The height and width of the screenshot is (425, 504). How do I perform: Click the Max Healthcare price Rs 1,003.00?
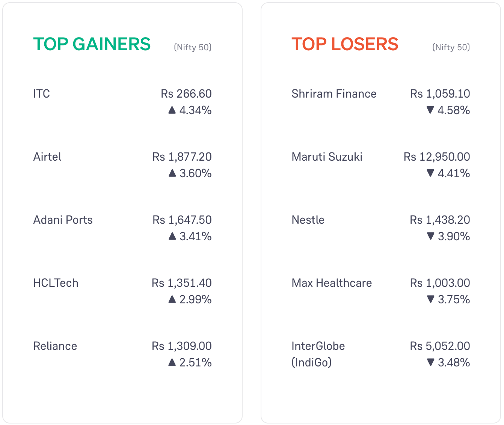pos(440,283)
